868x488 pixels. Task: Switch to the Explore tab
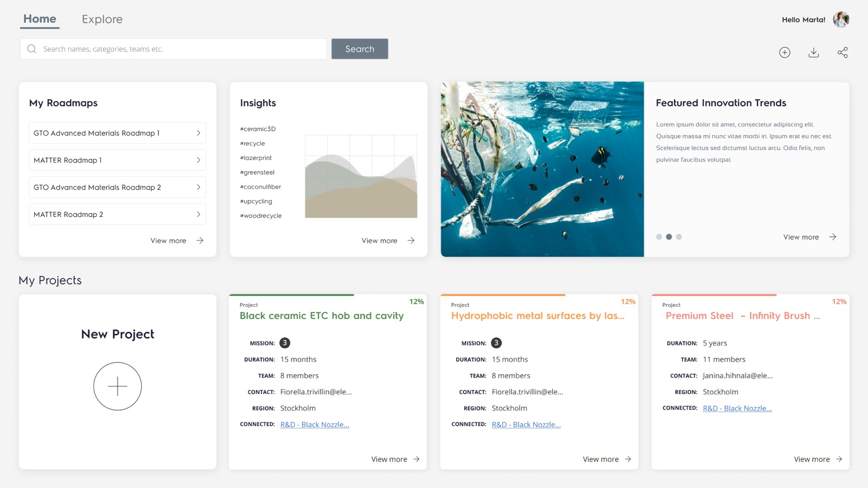102,20
